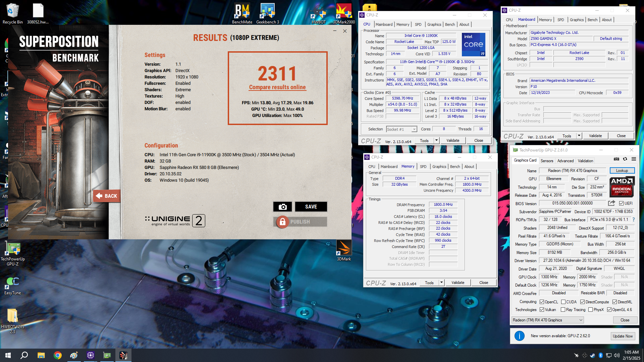Click Validate in CPU-Z Memory window
Viewport: 644px width, 362px height.
(458, 283)
